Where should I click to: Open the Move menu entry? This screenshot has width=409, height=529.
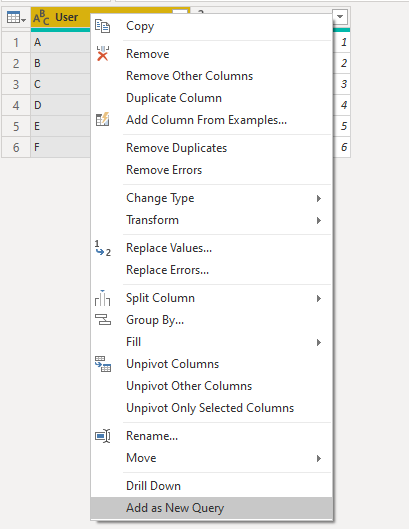pyautogui.click(x=211, y=458)
